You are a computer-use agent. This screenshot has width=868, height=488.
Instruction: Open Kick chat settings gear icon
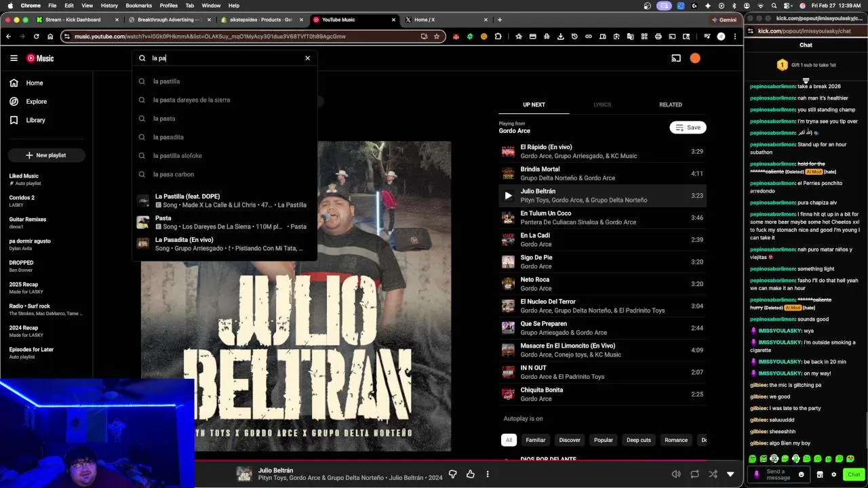tap(833, 474)
